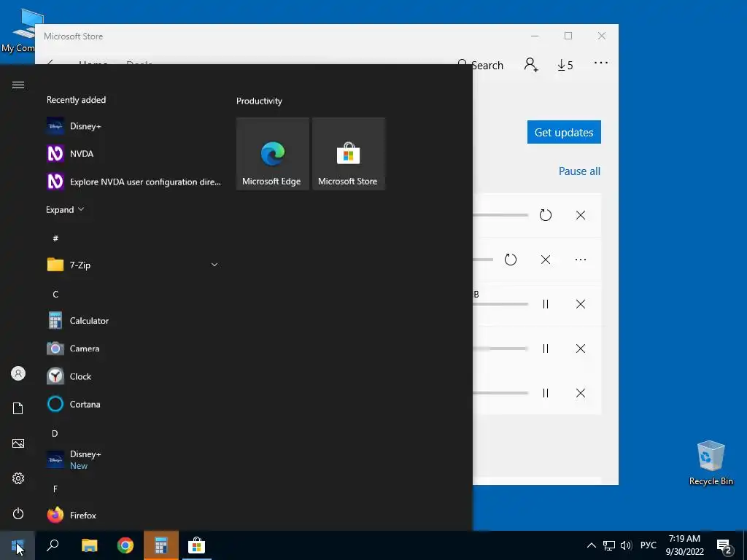This screenshot has width=747, height=560.
Task: Jump to the # letter group header
Action: (55, 238)
